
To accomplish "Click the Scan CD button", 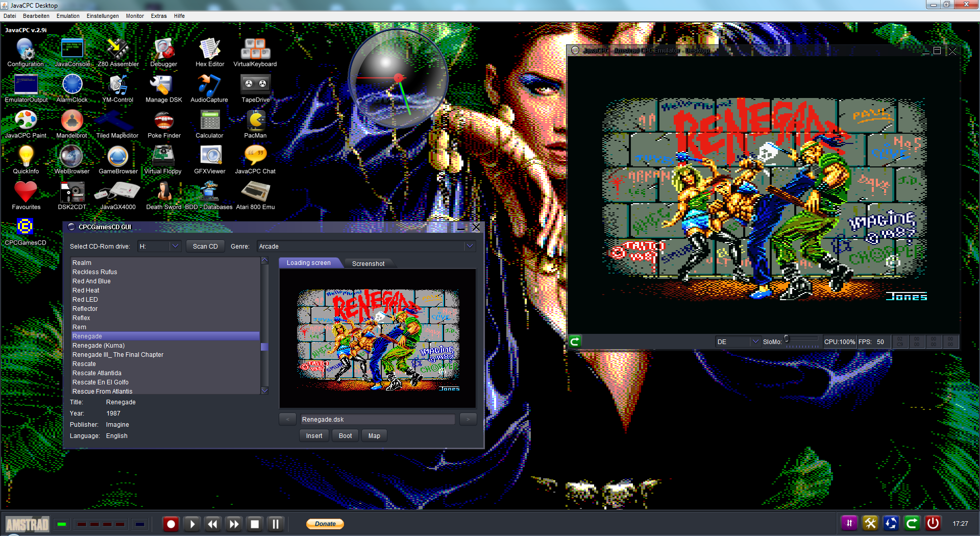I will click(x=205, y=246).
